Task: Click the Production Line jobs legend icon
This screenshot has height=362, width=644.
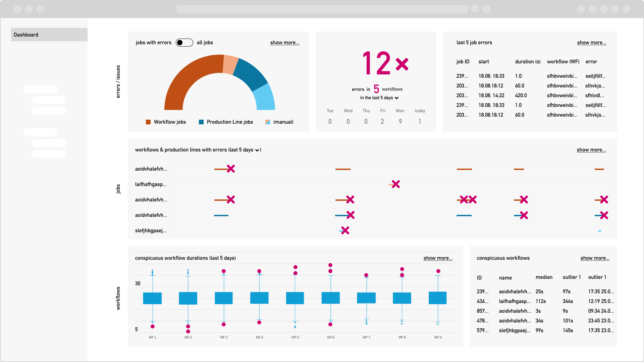Action: pyautogui.click(x=201, y=122)
